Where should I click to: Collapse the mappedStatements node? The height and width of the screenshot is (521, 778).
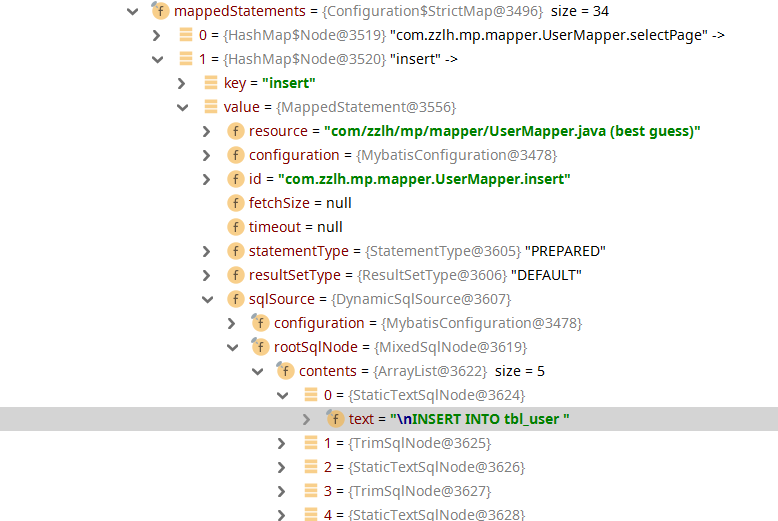[132, 11]
